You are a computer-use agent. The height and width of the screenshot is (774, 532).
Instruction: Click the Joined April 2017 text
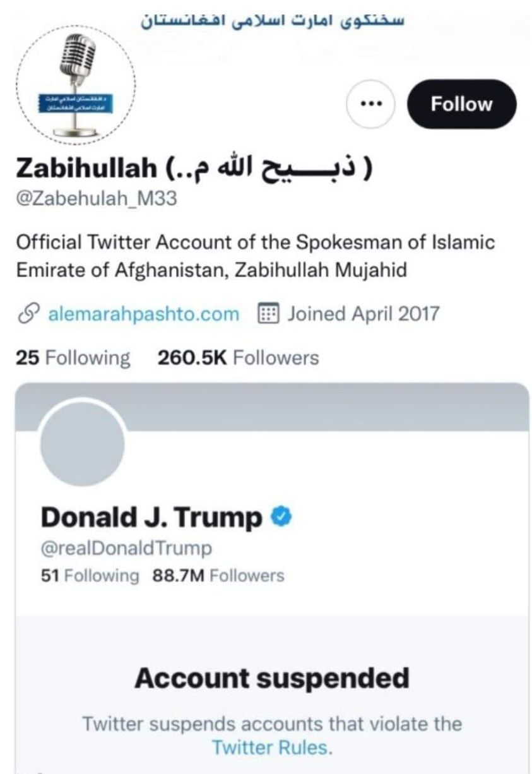point(363,314)
